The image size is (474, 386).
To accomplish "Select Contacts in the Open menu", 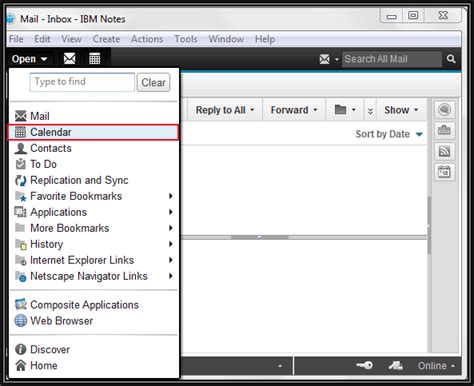I will (94, 148).
